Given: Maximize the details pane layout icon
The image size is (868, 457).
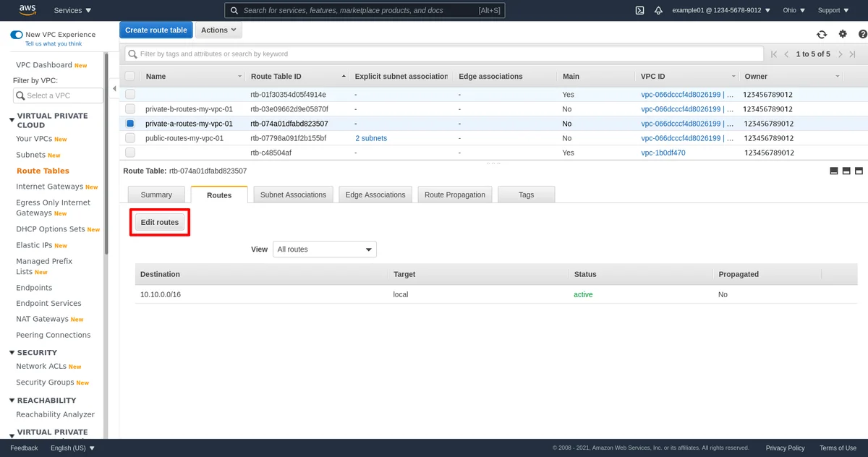Looking at the screenshot, I should pos(859,171).
